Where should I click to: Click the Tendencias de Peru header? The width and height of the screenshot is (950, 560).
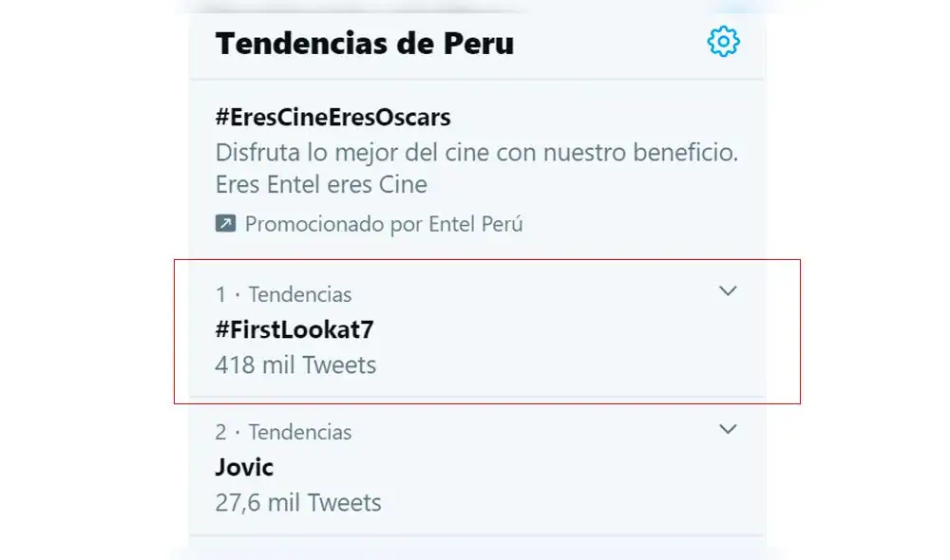(x=364, y=43)
